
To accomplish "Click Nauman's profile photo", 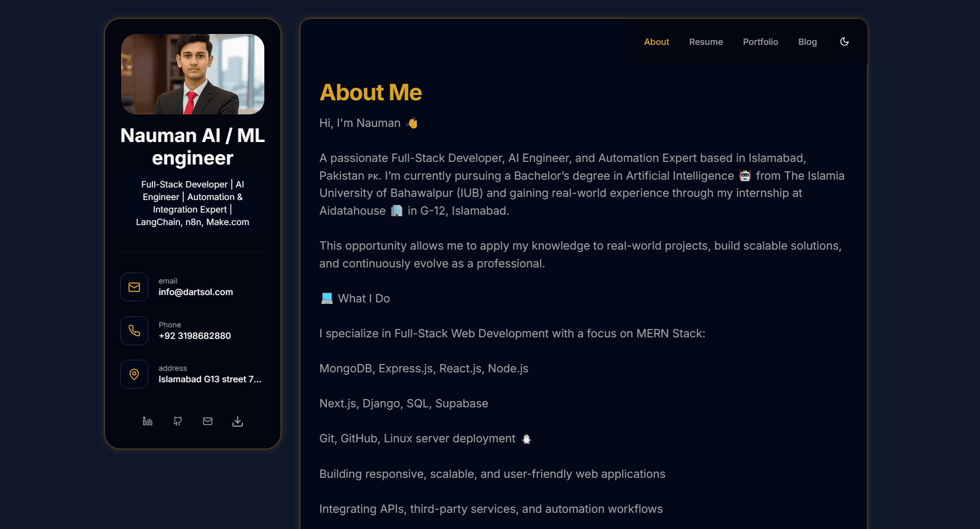I will [193, 74].
